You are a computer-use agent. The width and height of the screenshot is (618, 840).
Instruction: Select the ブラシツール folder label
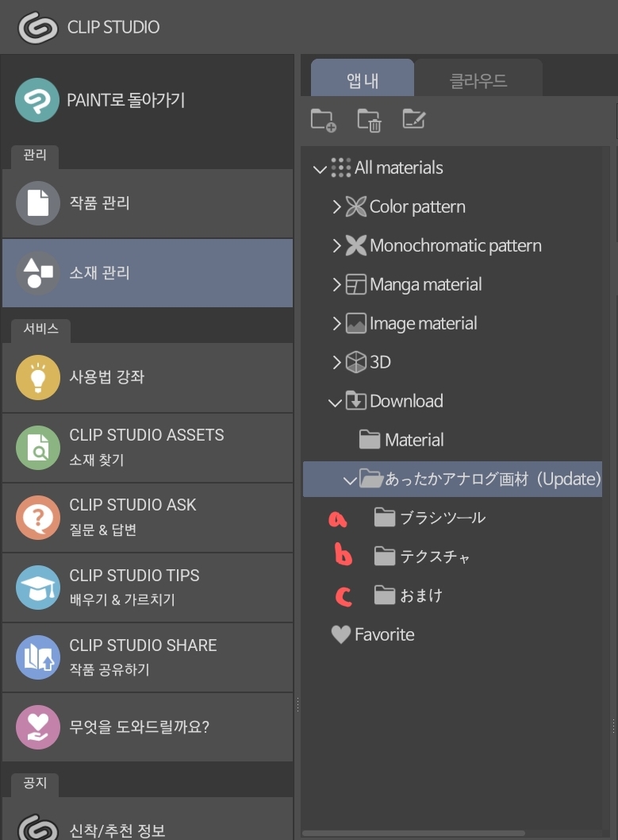coord(443,518)
